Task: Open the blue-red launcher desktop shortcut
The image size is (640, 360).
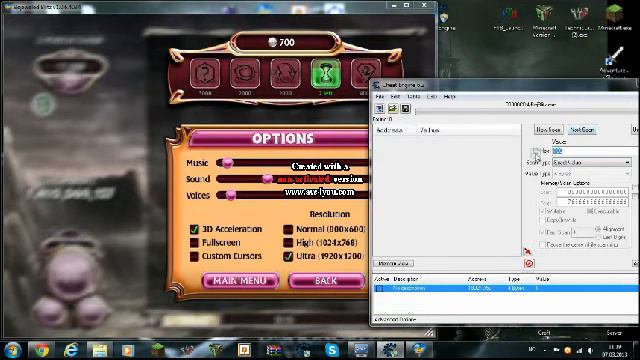Action: [x=509, y=18]
